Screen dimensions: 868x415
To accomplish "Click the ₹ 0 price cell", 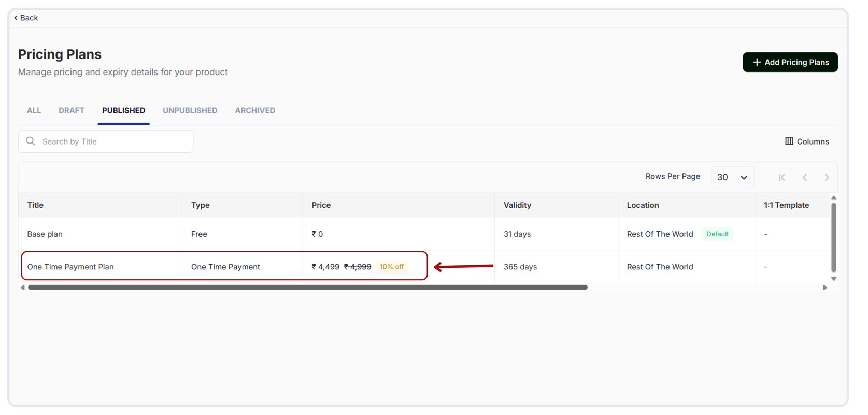I will click(317, 234).
